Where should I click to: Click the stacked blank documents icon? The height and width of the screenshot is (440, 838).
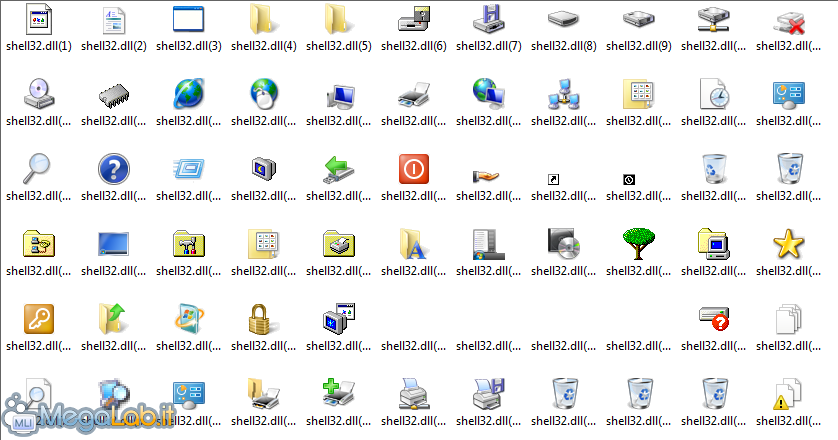point(789,319)
